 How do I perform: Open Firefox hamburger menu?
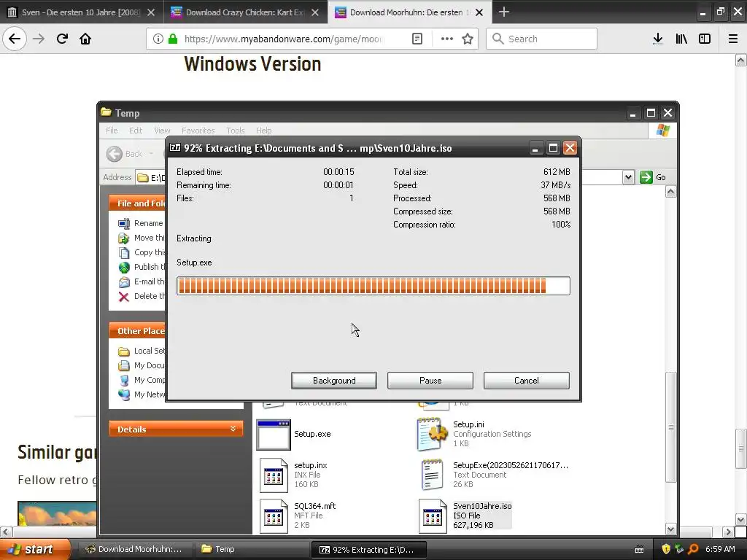pos(733,39)
